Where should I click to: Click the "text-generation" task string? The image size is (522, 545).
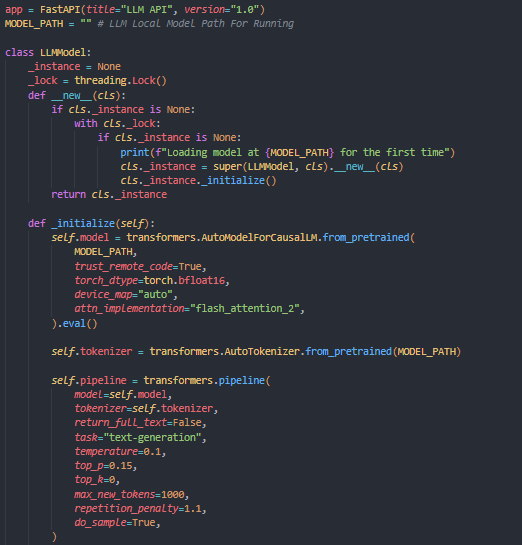152,437
